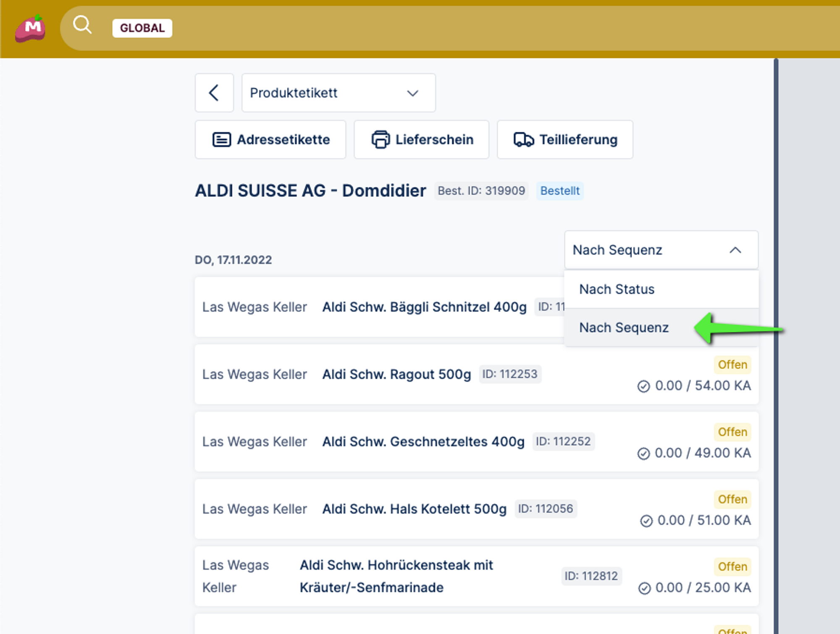Image resolution: width=840 pixels, height=634 pixels.
Task: Choose Nach Sequenz in the dropdown list
Action: [624, 327]
